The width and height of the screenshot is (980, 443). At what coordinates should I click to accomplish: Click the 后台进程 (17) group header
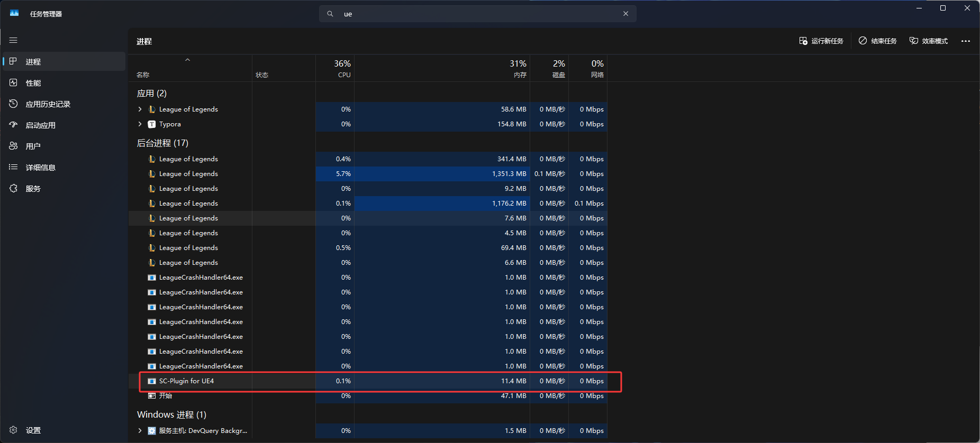click(162, 143)
